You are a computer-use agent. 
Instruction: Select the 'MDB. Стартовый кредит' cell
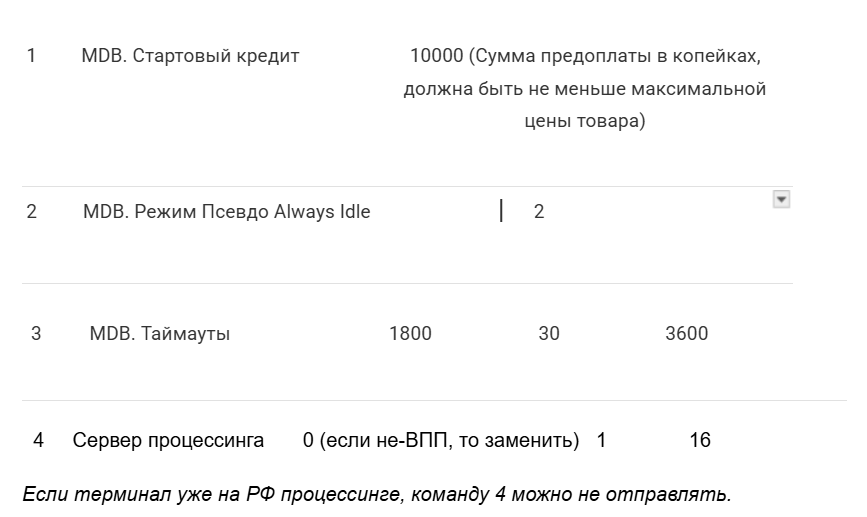pyautogui.click(x=190, y=56)
